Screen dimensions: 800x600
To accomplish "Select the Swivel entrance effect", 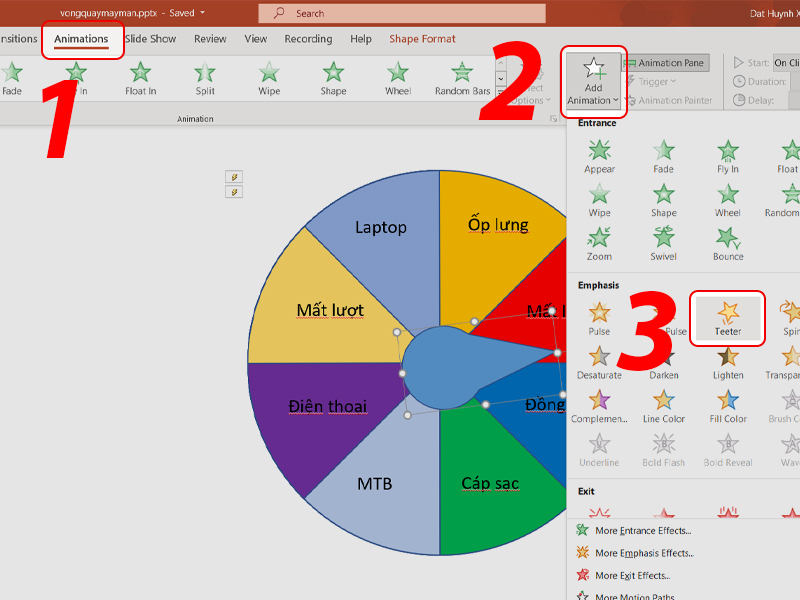I will pos(663,243).
